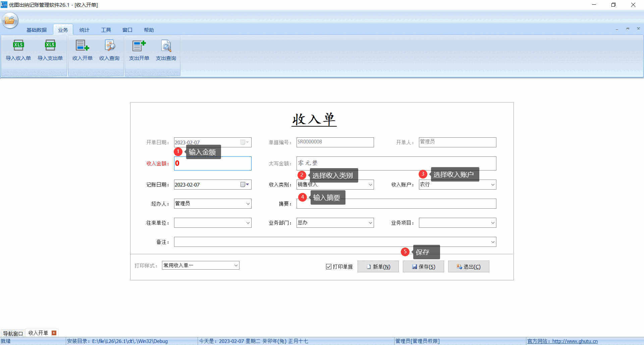The image size is (644, 345).
Task: Expand the 收入账户 dropdown showing 农行
Action: click(492, 185)
